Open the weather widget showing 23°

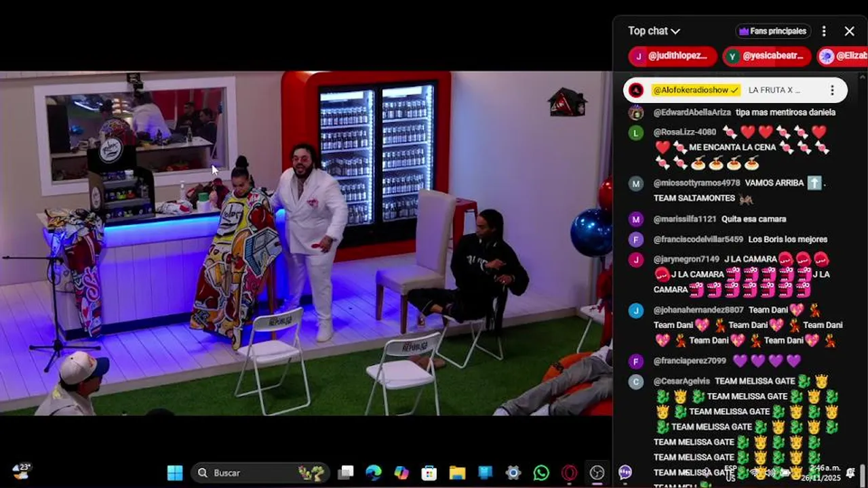[x=22, y=471]
